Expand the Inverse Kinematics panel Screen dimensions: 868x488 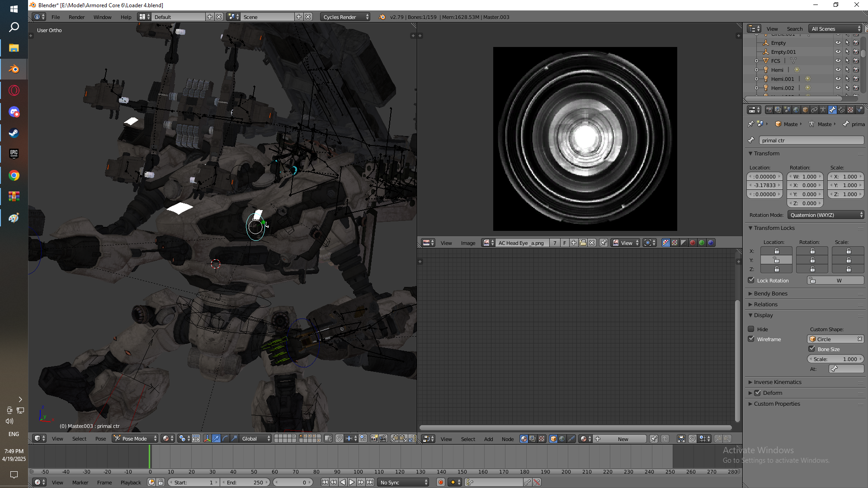[x=778, y=382]
